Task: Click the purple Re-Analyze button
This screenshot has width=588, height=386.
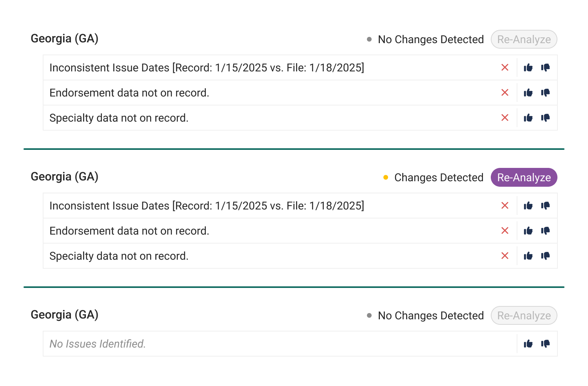Action: (524, 177)
